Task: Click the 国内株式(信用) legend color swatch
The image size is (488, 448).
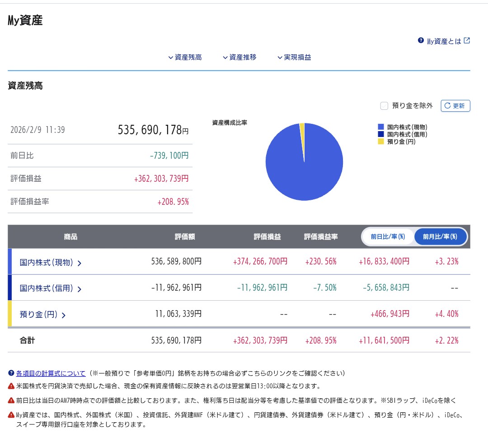Action: 381,134
